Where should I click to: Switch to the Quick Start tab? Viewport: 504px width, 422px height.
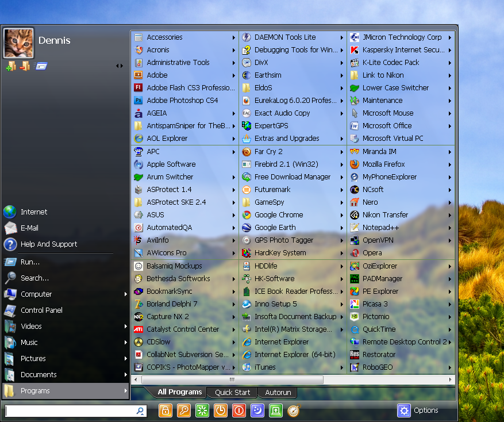(232, 392)
